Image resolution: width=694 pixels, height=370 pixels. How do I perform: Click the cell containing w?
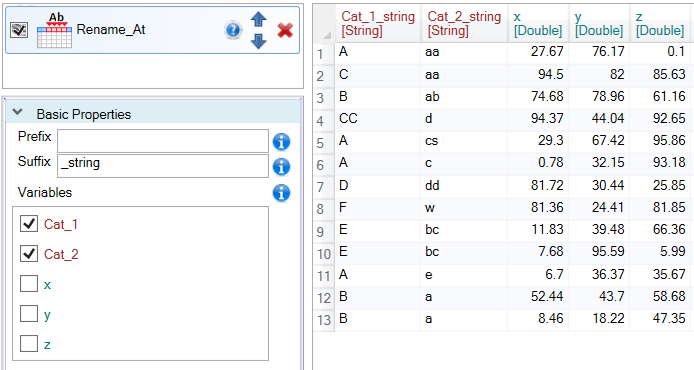coord(464,207)
